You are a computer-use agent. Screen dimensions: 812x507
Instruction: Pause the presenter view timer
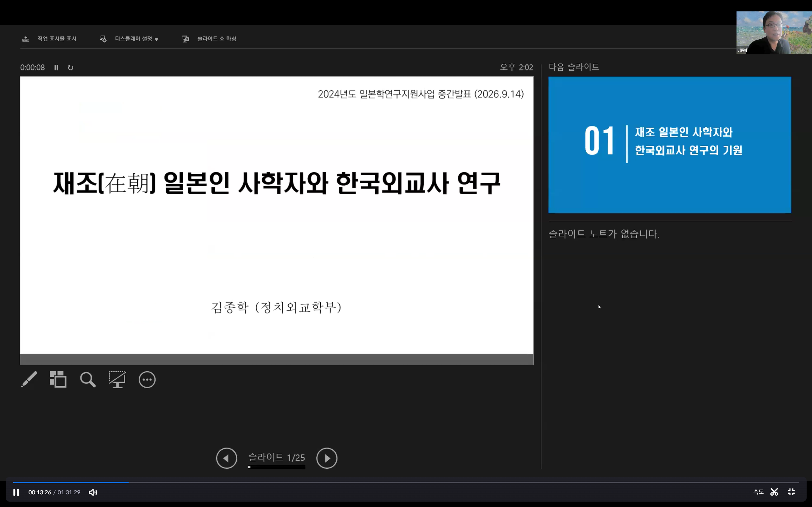pos(56,68)
